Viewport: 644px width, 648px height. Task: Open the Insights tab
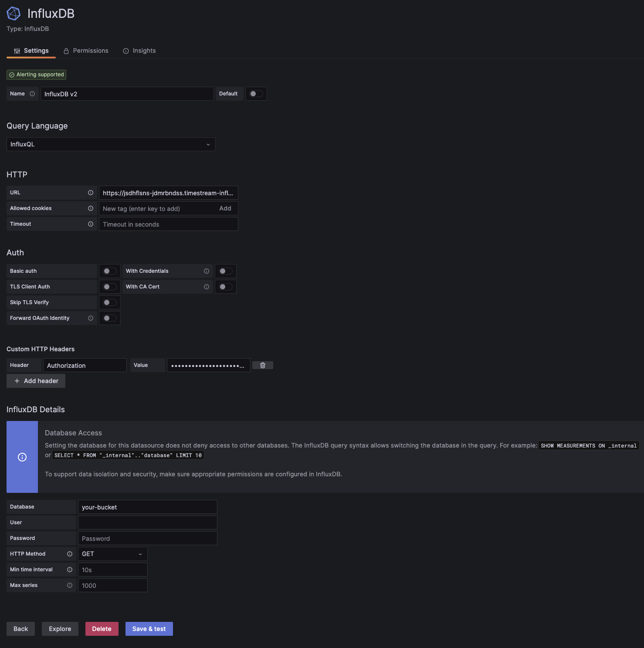[x=139, y=51]
